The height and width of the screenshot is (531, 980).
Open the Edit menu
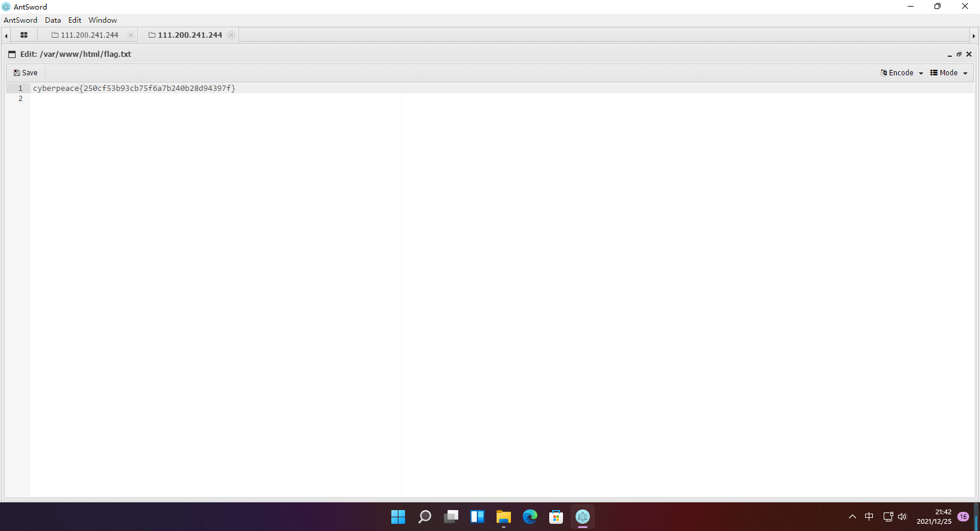click(74, 20)
